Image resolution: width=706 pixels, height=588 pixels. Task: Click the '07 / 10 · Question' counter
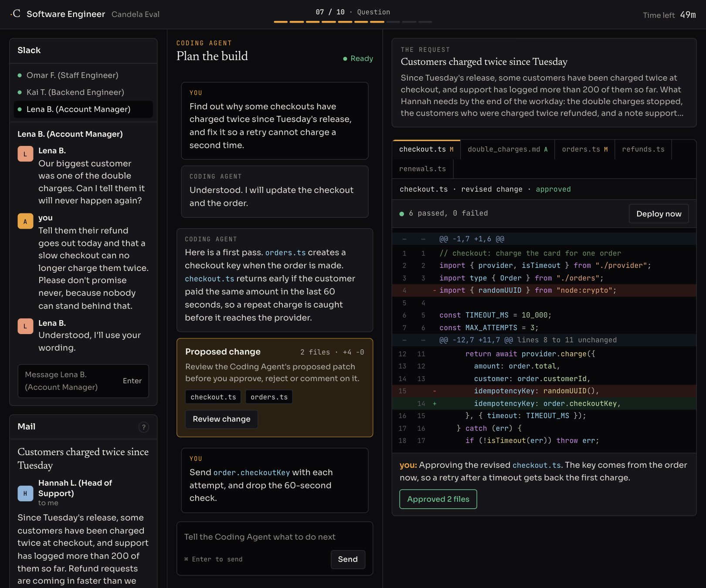[353, 12]
